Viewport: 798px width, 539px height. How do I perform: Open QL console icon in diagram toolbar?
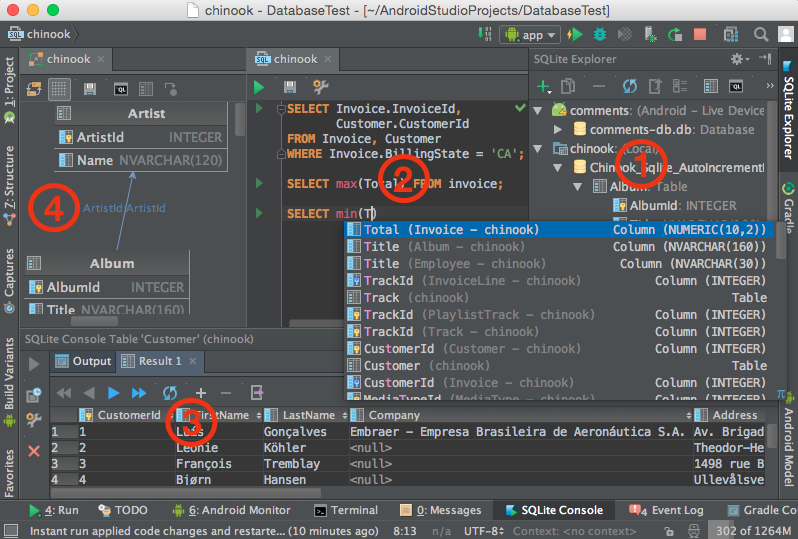click(x=121, y=89)
